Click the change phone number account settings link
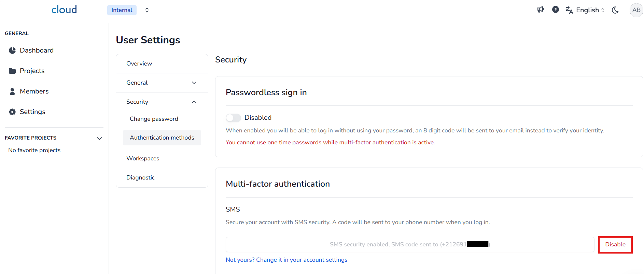This screenshot has height=274, width=644. click(x=286, y=260)
